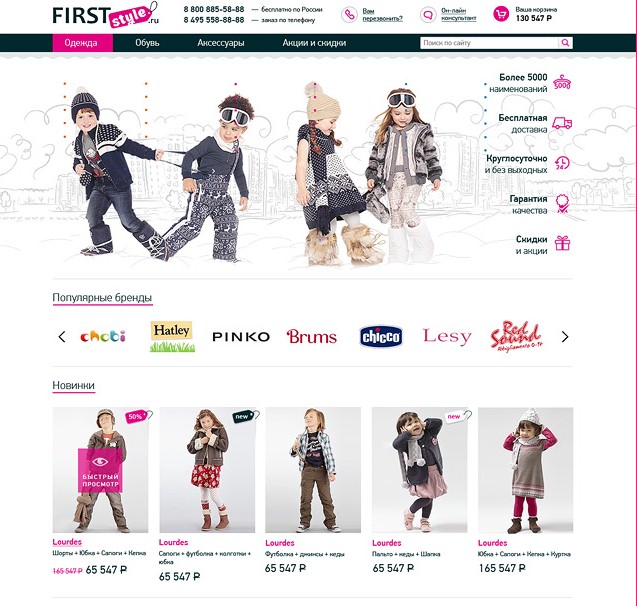
Task: Open quick view eye overlay on first product
Action: pos(100,470)
